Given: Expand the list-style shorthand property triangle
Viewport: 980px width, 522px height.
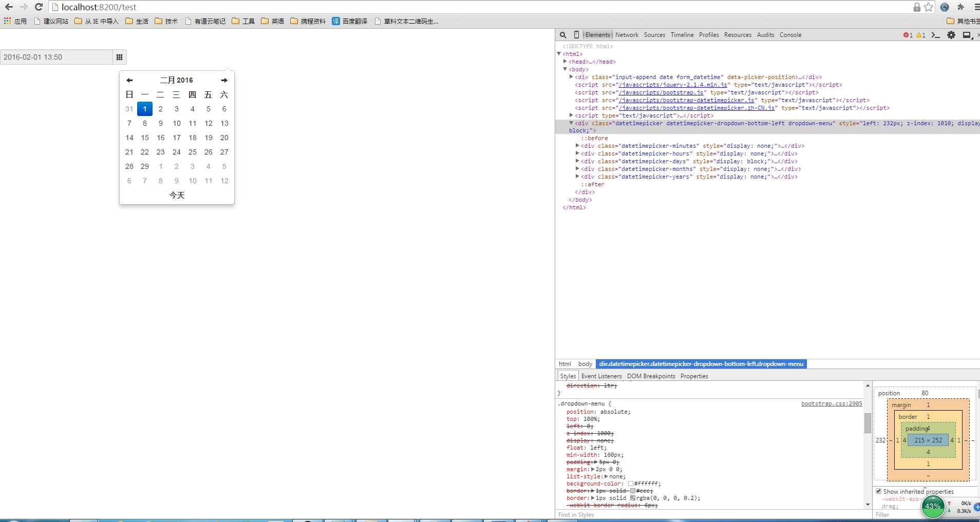Looking at the screenshot, I should pyautogui.click(x=607, y=476).
